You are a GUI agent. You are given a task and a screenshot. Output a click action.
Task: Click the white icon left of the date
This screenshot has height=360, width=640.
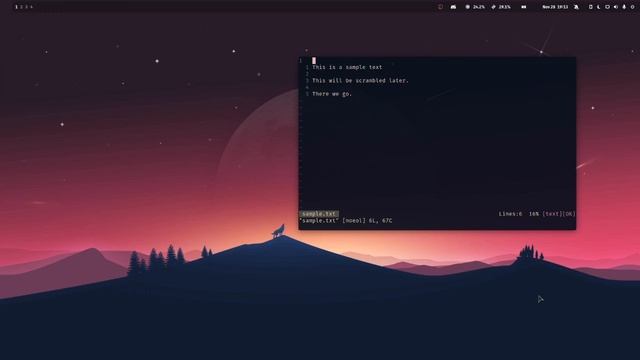524,7
